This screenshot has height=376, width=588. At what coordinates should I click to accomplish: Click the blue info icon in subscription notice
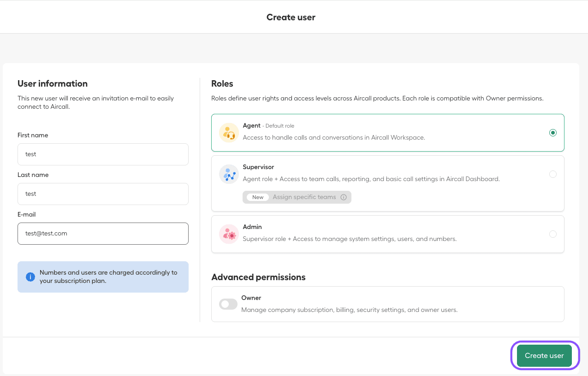click(x=30, y=277)
